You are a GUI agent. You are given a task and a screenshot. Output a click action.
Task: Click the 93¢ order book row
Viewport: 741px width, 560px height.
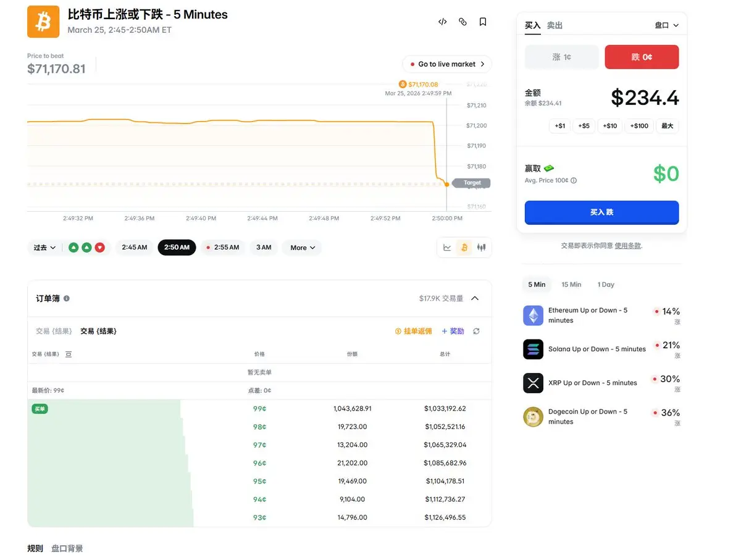coord(259,517)
